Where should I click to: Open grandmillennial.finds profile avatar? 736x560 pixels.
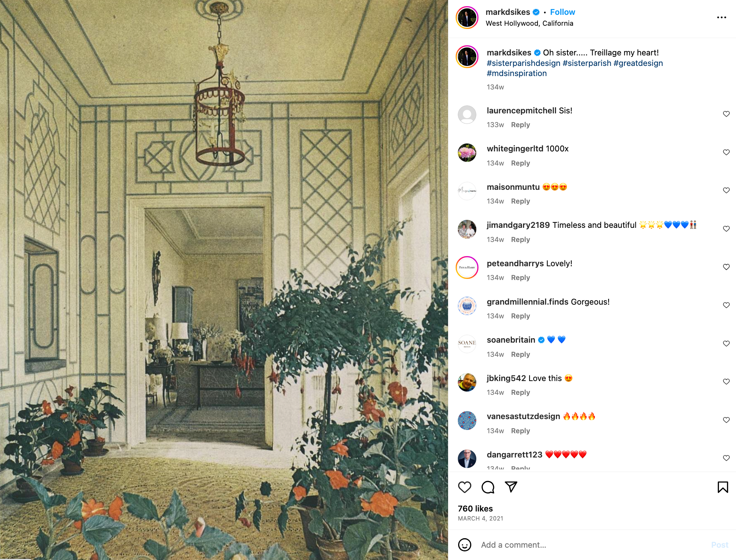pyautogui.click(x=467, y=306)
